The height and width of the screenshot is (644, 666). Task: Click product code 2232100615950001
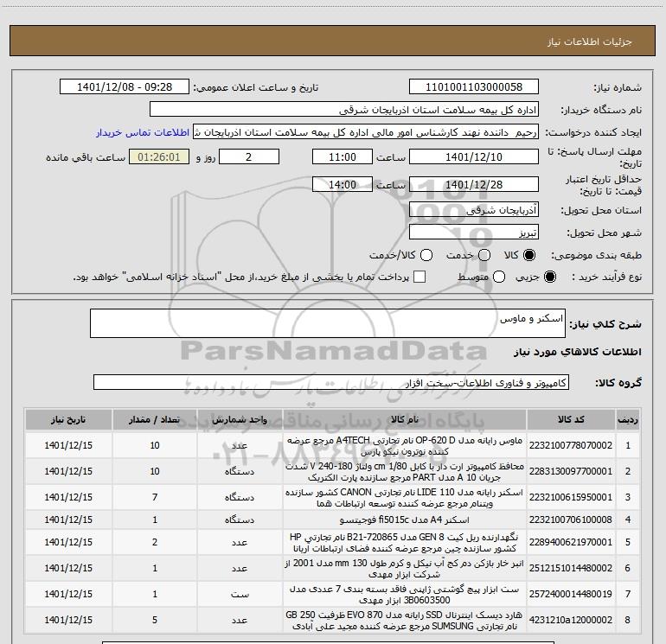click(x=571, y=497)
